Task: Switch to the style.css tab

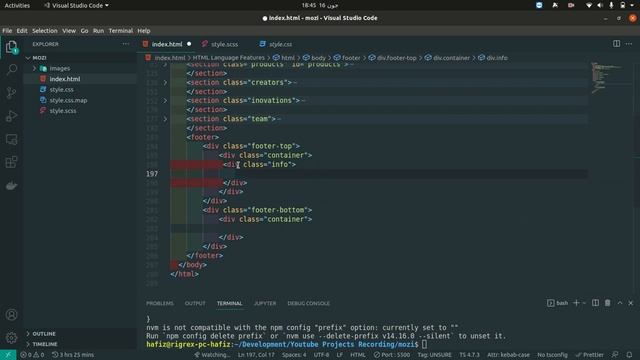Action: click(x=280, y=44)
